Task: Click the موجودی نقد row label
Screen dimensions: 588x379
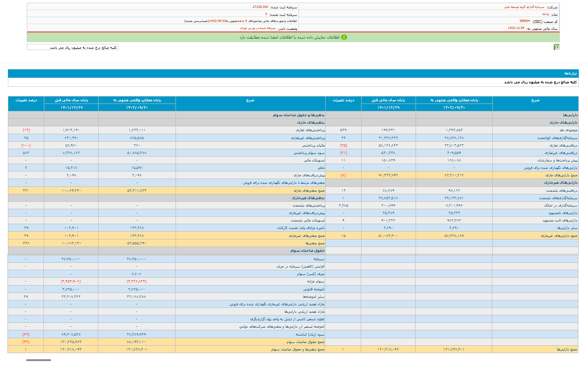Action: 568,130
